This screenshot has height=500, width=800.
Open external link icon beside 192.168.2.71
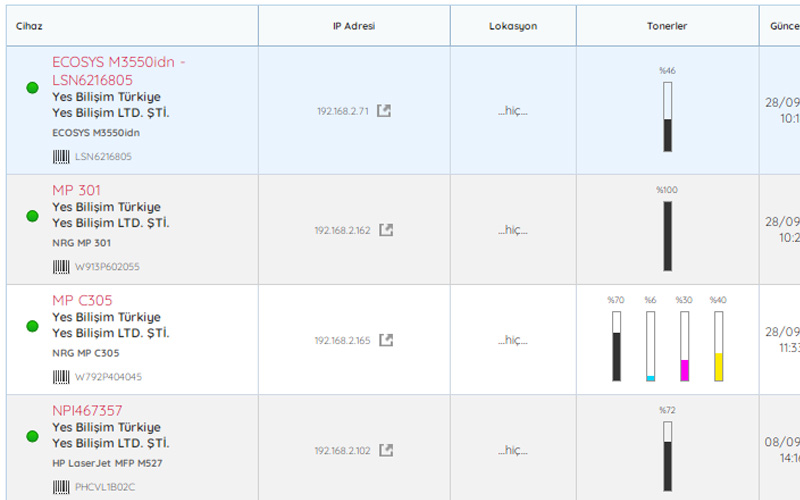coord(384,110)
